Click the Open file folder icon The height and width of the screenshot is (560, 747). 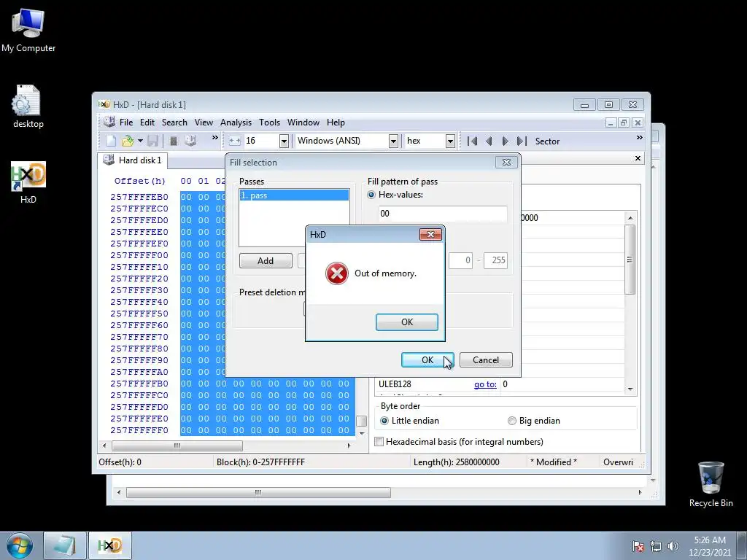tap(127, 141)
